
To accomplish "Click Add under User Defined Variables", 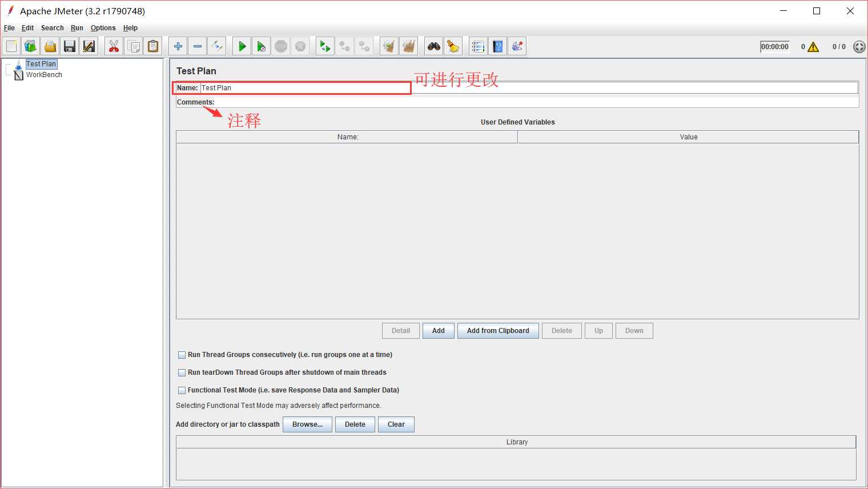I will pyautogui.click(x=439, y=331).
